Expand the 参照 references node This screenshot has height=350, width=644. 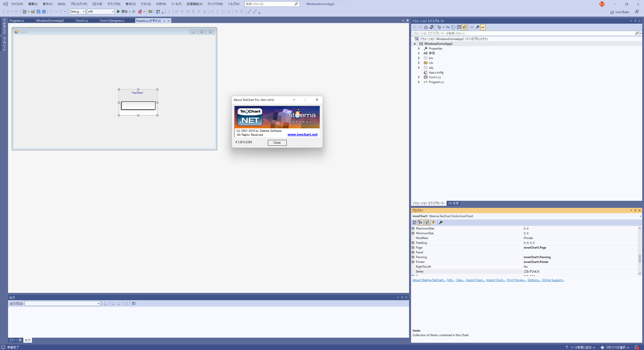(419, 53)
